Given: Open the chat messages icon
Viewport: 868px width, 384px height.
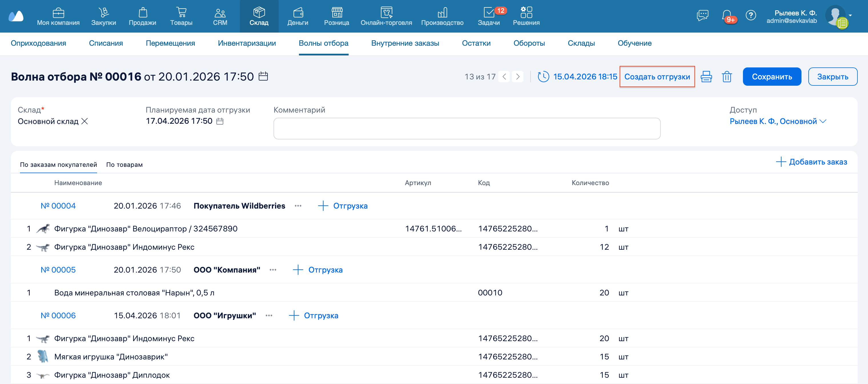Looking at the screenshot, I should pyautogui.click(x=703, y=15).
